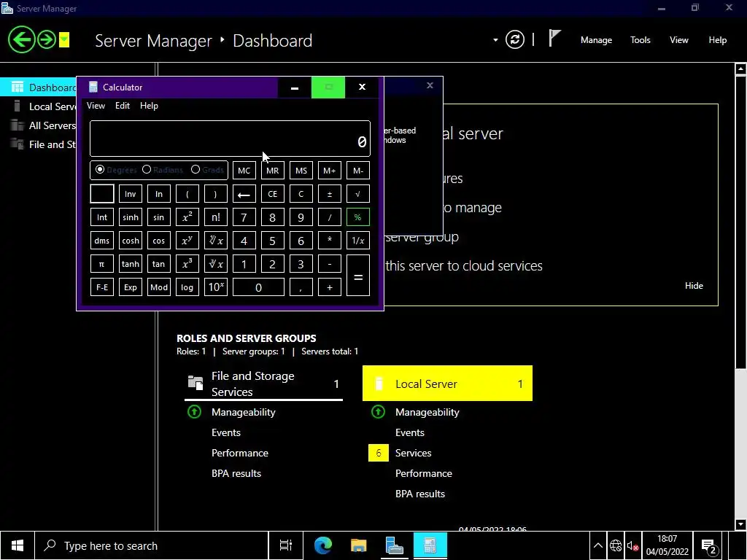Open navigation history dropdown next to forward arrow
The image size is (747, 560).
pos(64,39)
